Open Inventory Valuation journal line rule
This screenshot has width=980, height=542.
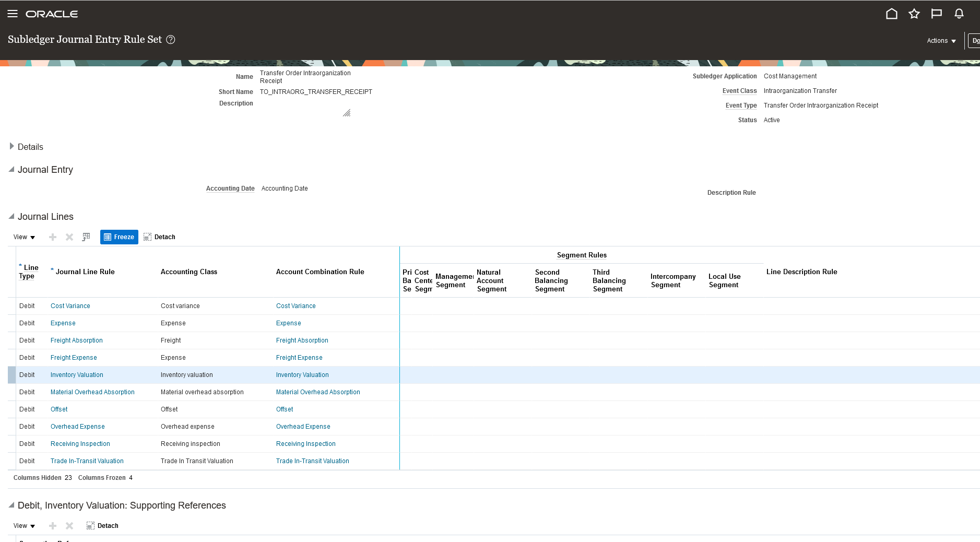coord(77,375)
